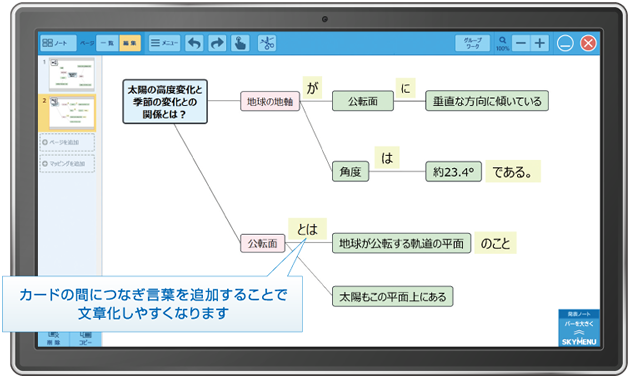
Task: Select page 1 thumbnail
Action: click(72, 74)
